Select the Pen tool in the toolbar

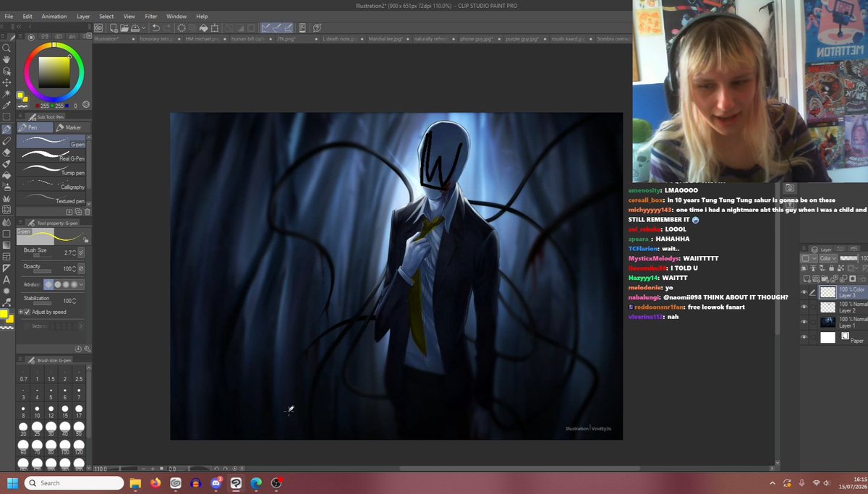[7, 129]
